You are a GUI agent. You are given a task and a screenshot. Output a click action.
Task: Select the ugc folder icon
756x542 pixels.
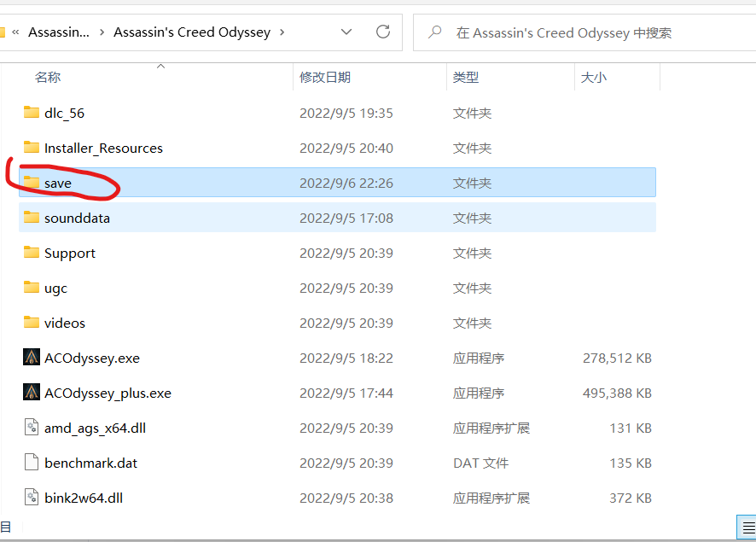(x=32, y=288)
